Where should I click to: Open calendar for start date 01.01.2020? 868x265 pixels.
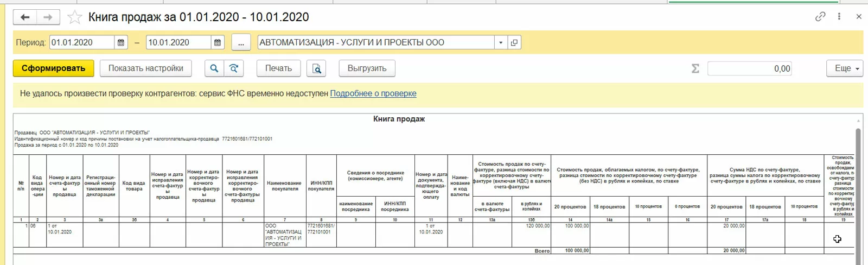point(121,42)
